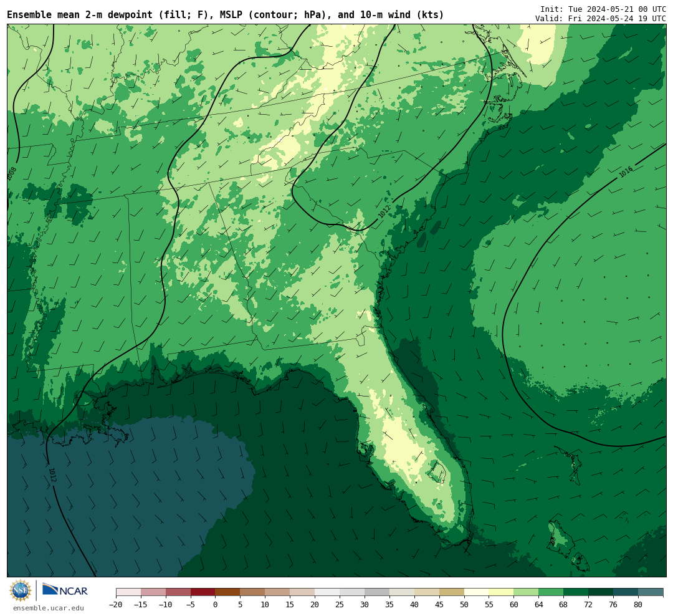Pick the 30 to 35 gray colorbar swatch
This screenshot has width=673, height=616.
pos(377,592)
